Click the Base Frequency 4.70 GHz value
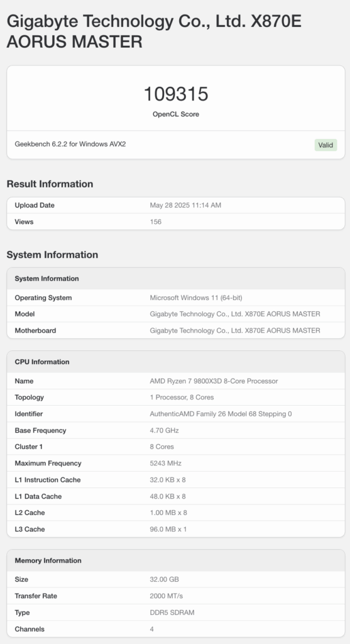This screenshot has width=350, height=644. pos(164,430)
